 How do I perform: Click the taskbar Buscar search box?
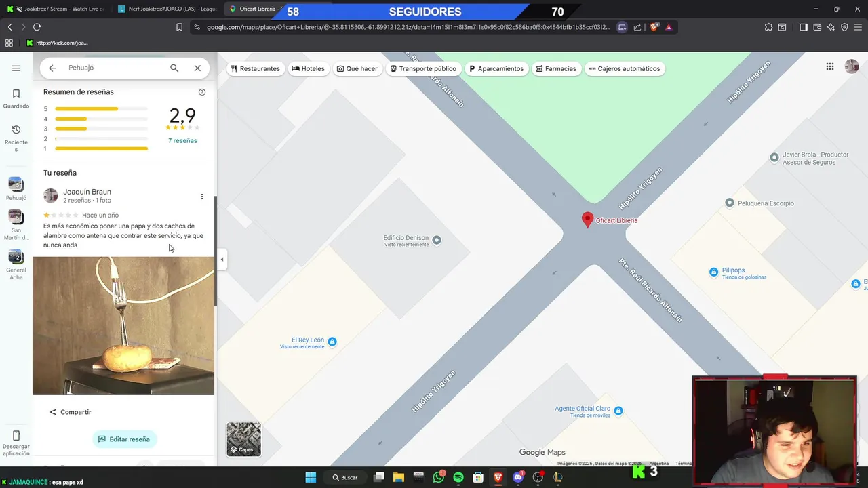coord(345,477)
